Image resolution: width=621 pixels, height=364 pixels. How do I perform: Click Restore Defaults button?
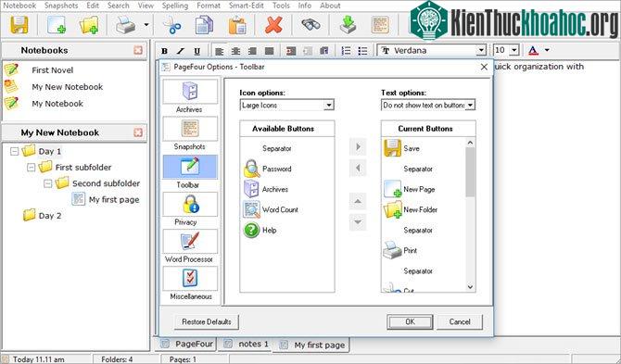(207, 321)
